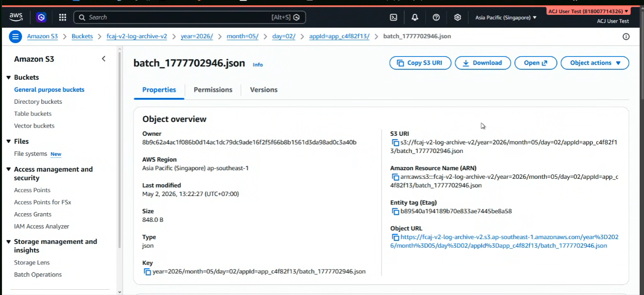This screenshot has height=295, width=644.
Task: Copy the Amazon Resource Name icon
Action: click(395, 177)
